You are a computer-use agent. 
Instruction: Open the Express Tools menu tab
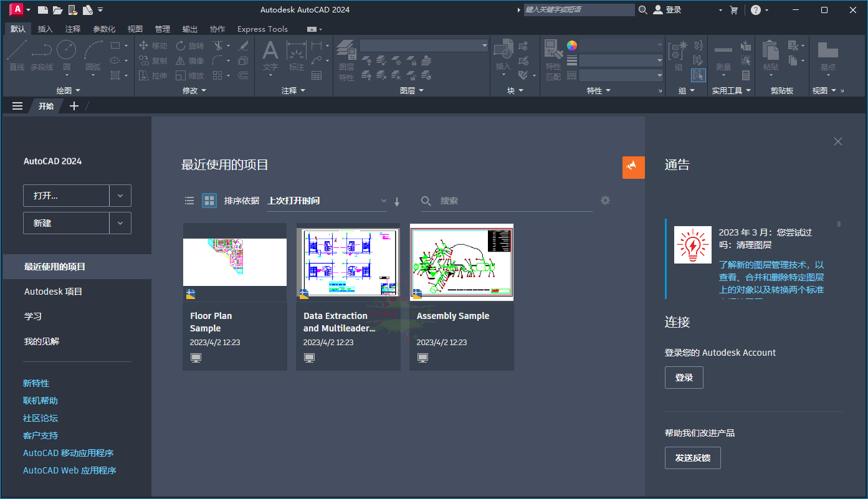pos(262,29)
